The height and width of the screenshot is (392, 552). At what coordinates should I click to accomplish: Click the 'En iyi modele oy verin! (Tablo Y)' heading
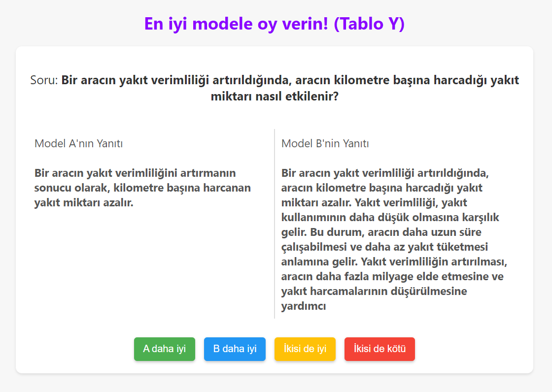point(275,24)
